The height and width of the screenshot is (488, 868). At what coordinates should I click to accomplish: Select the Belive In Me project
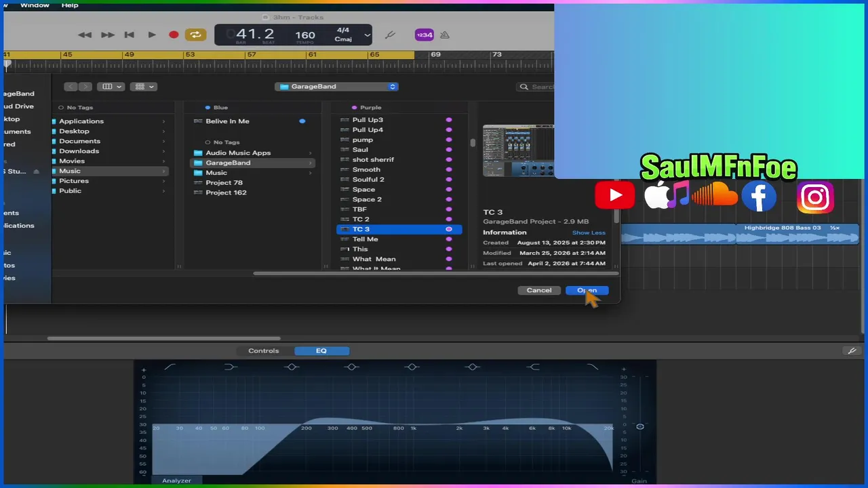[x=228, y=121]
